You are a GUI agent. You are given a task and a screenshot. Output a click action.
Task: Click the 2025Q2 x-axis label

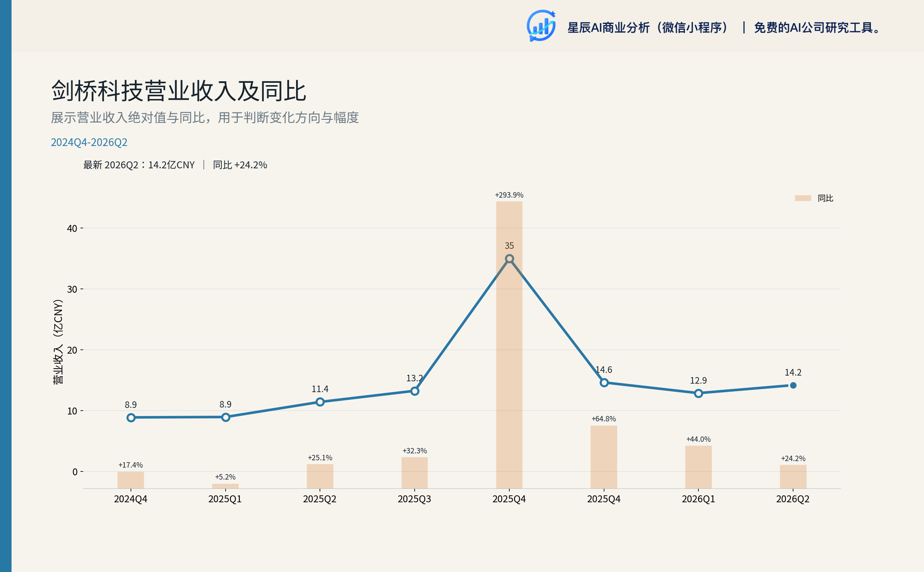(320, 499)
